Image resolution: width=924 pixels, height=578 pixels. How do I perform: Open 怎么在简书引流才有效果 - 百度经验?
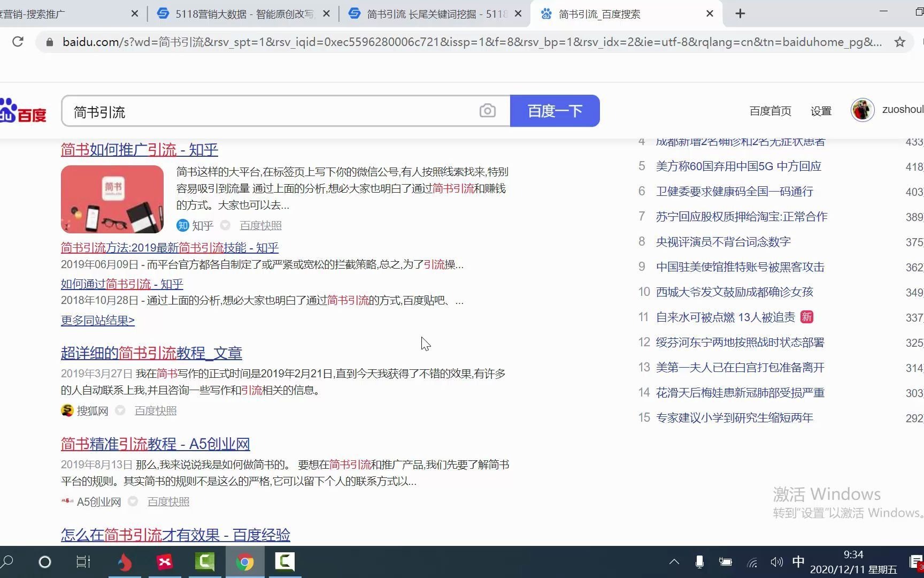[175, 535]
